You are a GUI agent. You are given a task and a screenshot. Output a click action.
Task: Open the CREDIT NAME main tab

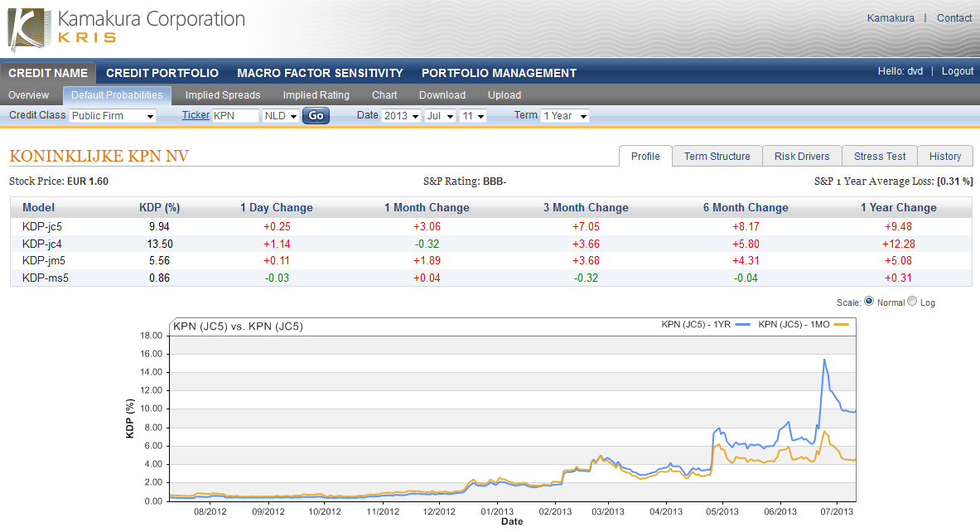point(48,73)
